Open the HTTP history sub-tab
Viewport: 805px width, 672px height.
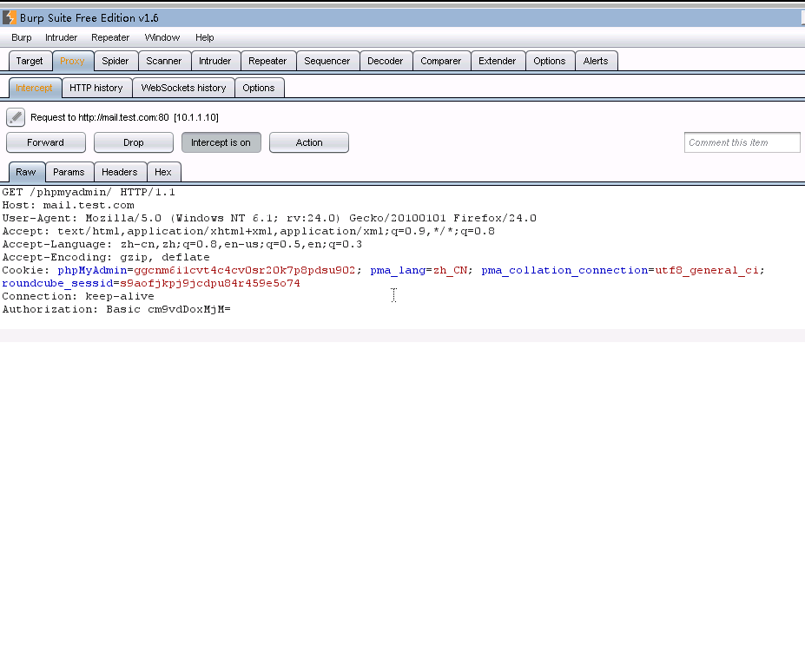point(96,88)
